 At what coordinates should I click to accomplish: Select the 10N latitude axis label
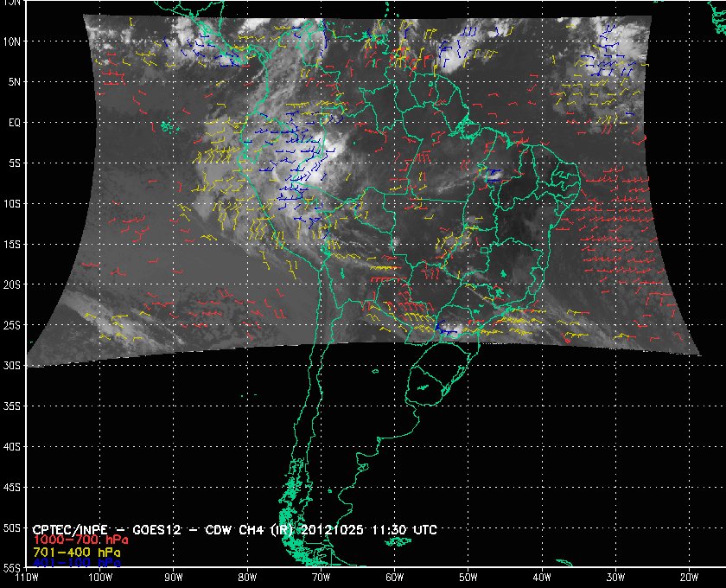[x=14, y=42]
